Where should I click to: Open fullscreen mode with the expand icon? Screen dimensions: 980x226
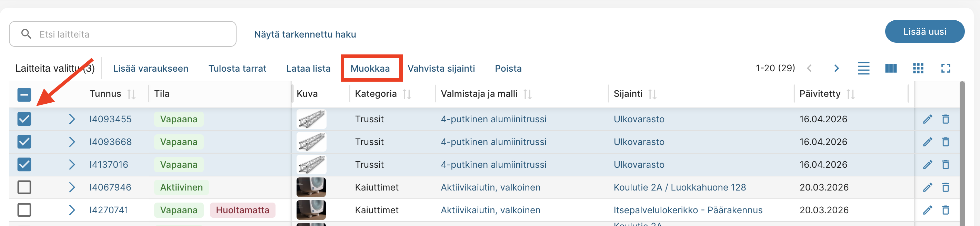pos(946,68)
